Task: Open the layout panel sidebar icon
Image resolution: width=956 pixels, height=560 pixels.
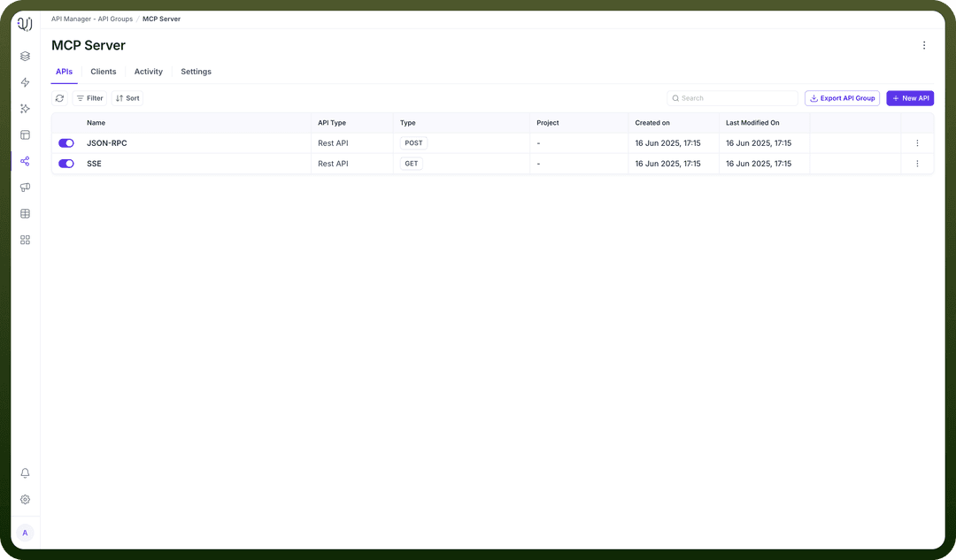Action: pos(25,134)
